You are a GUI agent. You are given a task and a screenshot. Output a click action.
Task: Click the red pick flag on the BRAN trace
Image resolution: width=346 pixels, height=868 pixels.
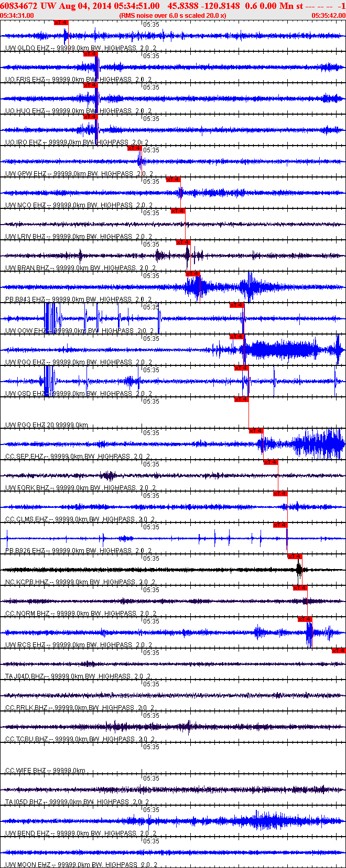tap(183, 242)
